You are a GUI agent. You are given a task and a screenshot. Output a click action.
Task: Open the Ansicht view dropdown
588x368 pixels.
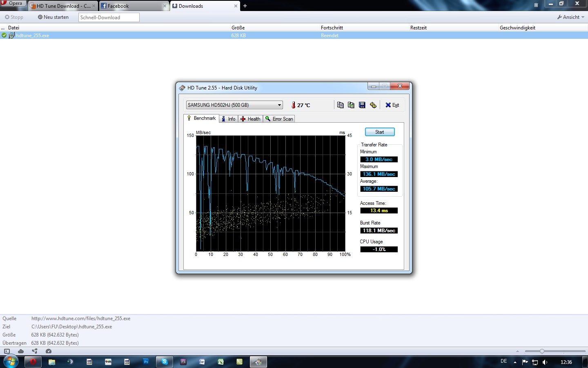click(571, 17)
